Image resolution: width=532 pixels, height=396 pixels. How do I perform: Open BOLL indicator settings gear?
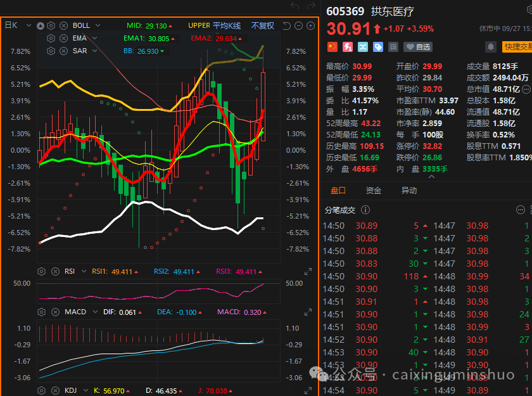(51, 25)
